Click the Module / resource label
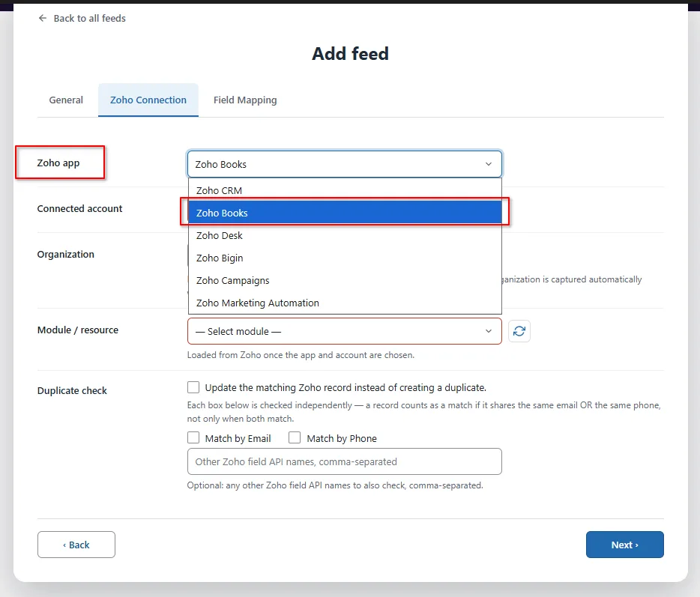Screen dimensions: 700x597 pyautogui.click(x=78, y=330)
